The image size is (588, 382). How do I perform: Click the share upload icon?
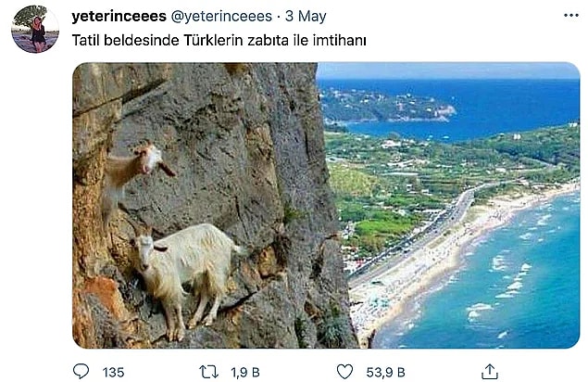point(489,371)
